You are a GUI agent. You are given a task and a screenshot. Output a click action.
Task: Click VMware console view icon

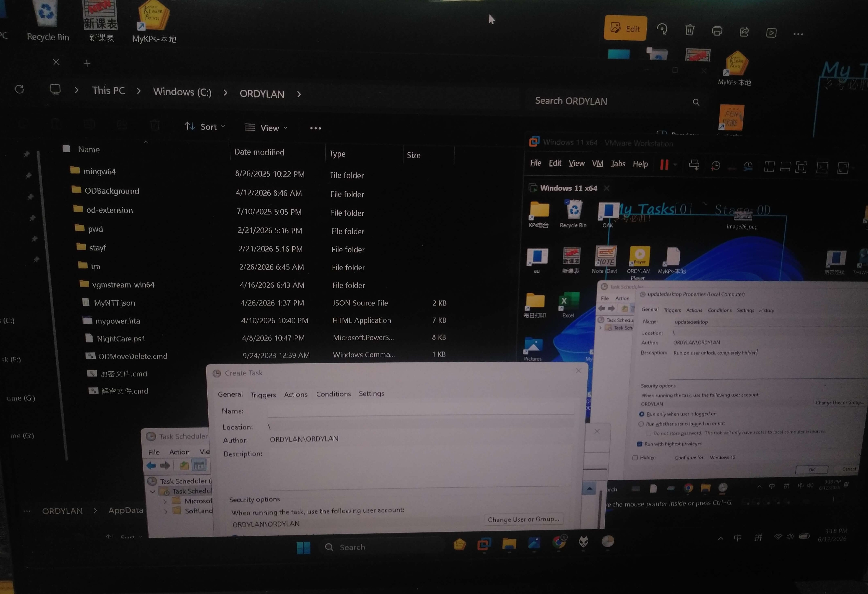pyautogui.click(x=822, y=168)
